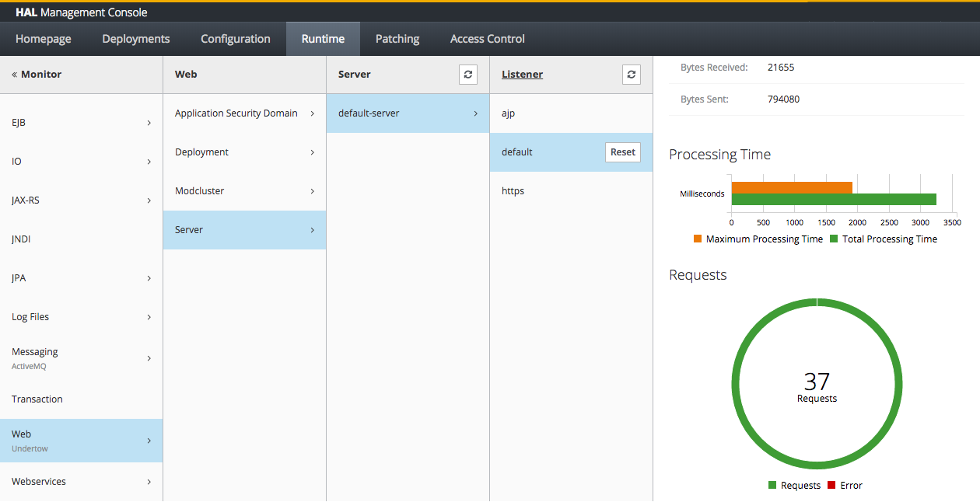The image size is (980, 502).
Task: Click the back chevrons beside Monitor
Action: [15, 75]
